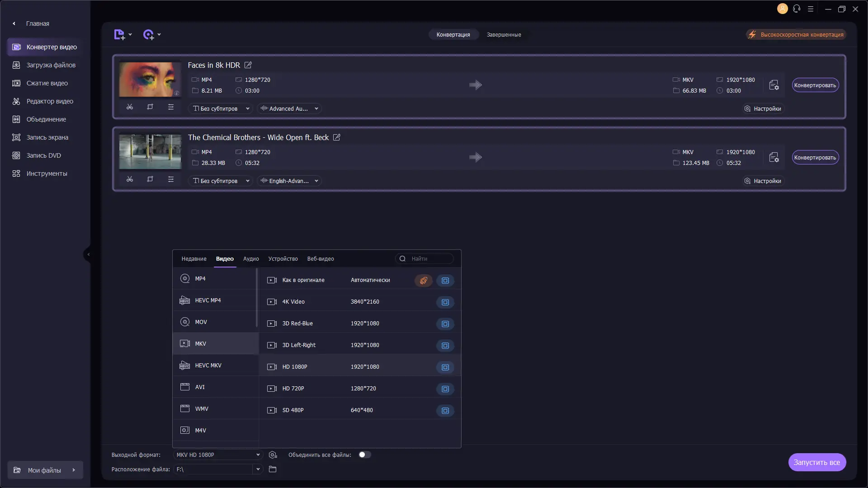The width and height of the screenshot is (868, 488).
Task: Switch to the Аудио format tab
Action: (x=251, y=259)
